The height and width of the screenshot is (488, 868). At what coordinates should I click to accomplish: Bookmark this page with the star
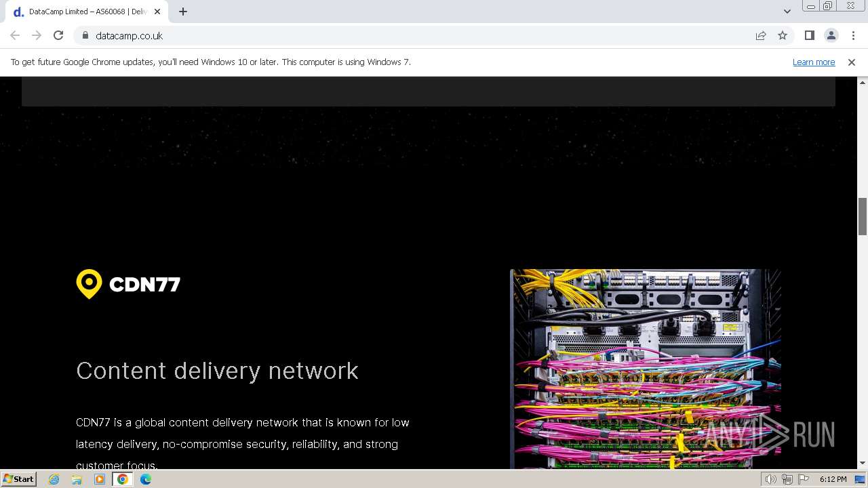click(x=783, y=35)
